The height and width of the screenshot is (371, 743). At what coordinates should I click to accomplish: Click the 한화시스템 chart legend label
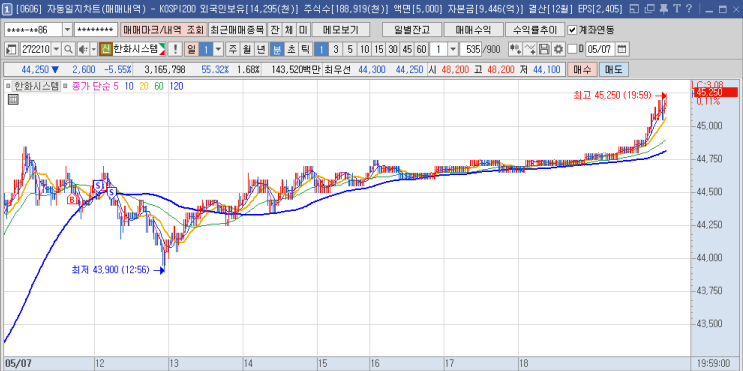coord(36,86)
